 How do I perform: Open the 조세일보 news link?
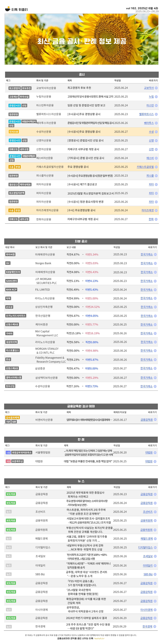[x=148, y=556]
